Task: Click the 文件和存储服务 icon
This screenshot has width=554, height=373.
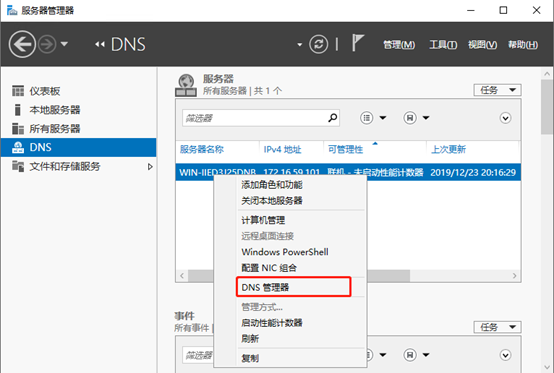Action: click(x=18, y=166)
